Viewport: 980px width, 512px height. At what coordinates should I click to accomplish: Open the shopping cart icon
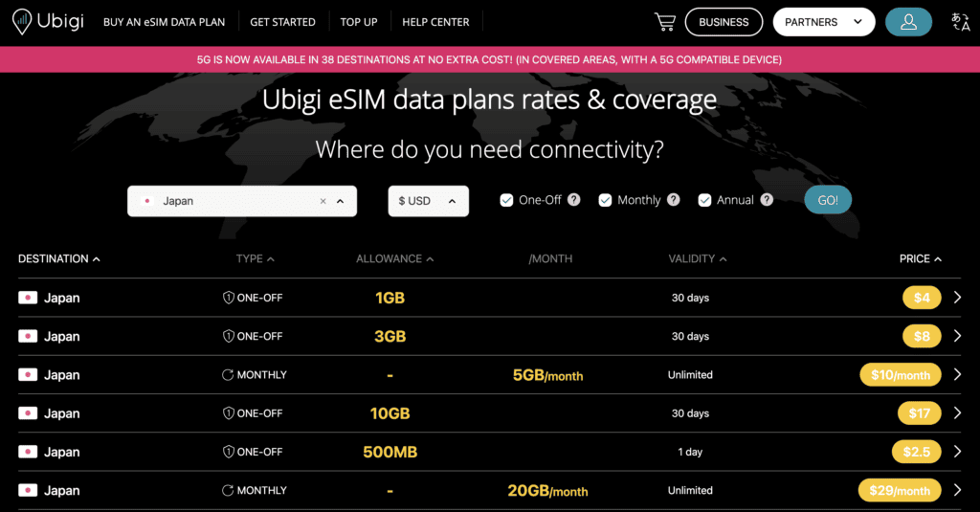[664, 21]
